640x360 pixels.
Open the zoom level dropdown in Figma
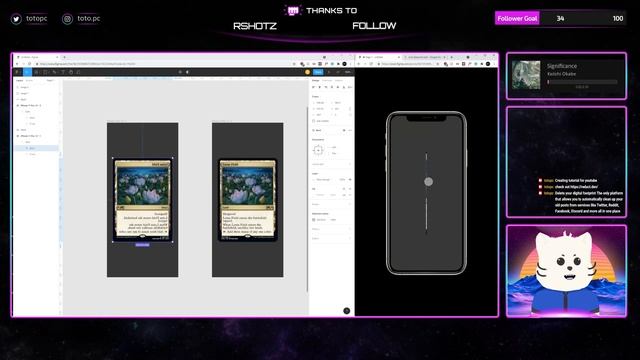tap(348, 72)
